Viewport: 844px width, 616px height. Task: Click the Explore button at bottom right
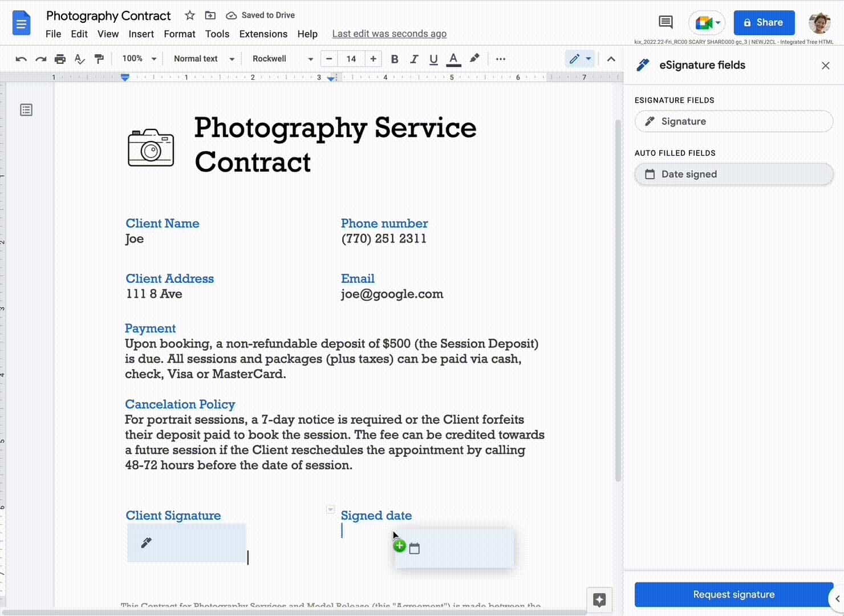(599, 599)
